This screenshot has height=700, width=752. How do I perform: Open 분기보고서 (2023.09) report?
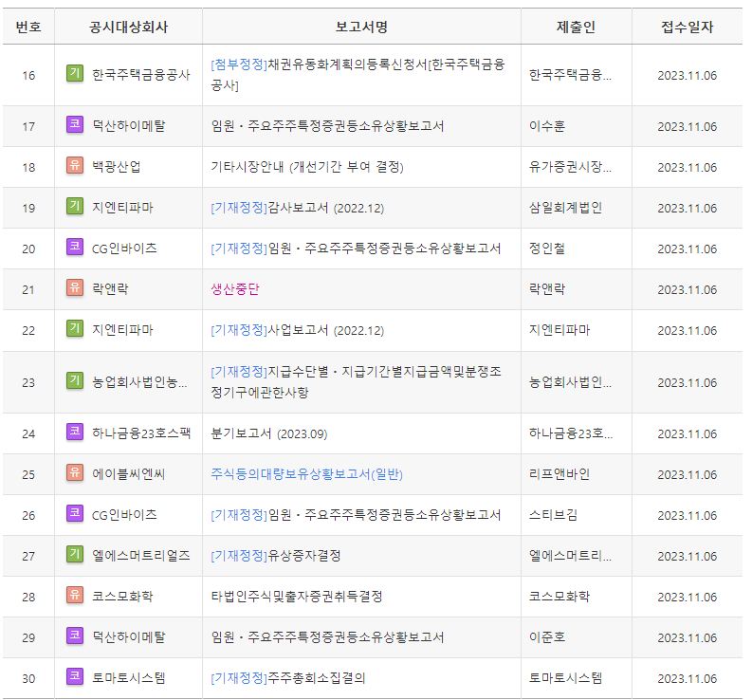pyautogui.click(x=269, y=433)
